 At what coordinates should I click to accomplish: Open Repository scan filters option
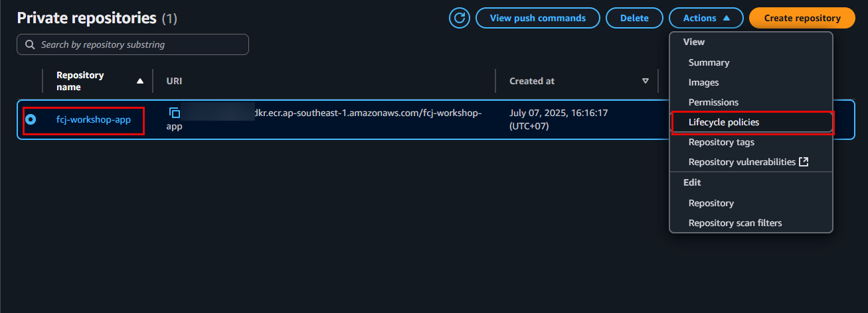tap(735, 223)
